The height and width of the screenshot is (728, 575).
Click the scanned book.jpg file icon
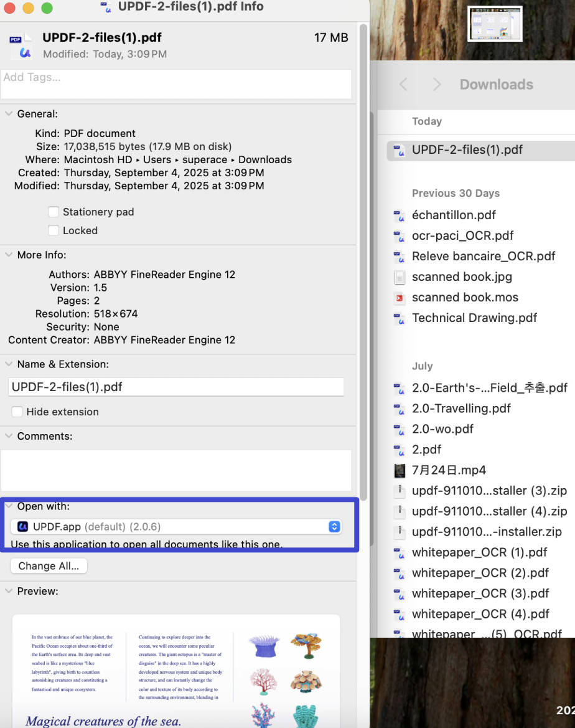click(399, 277)
